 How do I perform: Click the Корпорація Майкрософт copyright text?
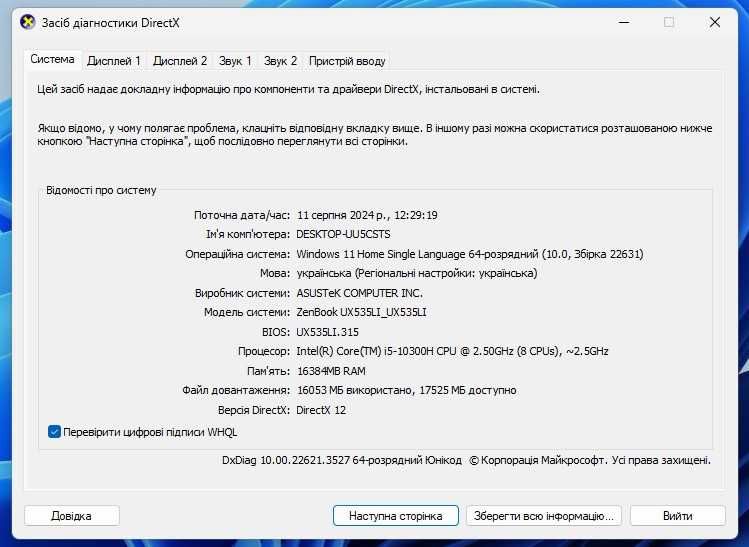click(x=590, y=461)
